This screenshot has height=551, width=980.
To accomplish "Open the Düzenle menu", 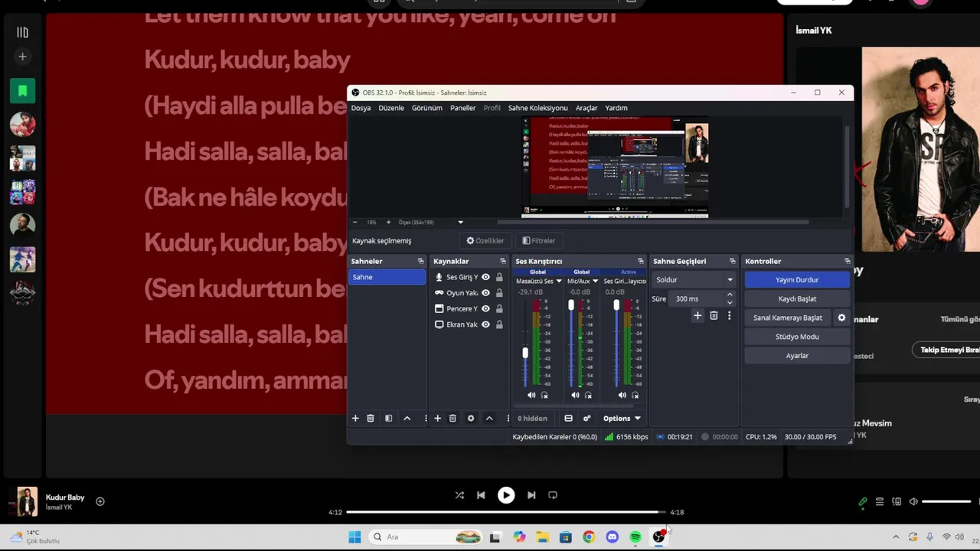I will (391, 108).
